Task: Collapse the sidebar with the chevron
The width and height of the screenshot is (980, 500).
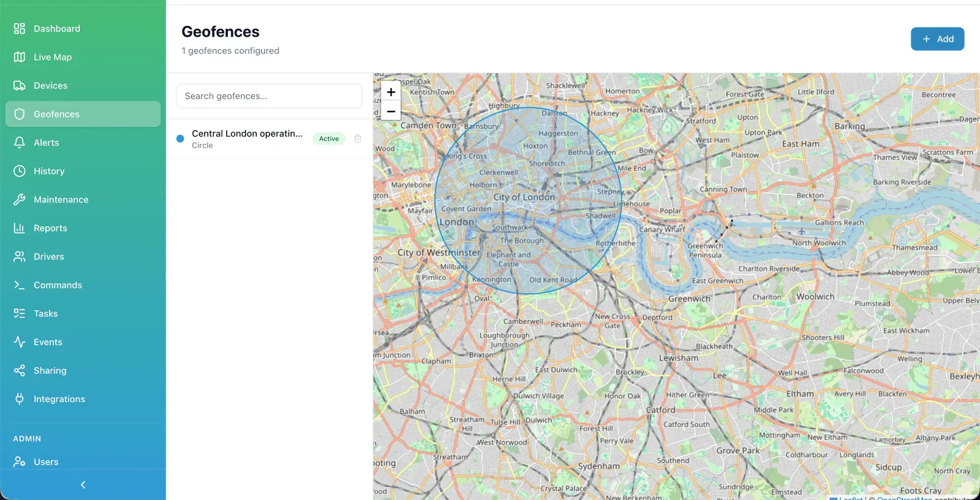Action: point(83,485)
